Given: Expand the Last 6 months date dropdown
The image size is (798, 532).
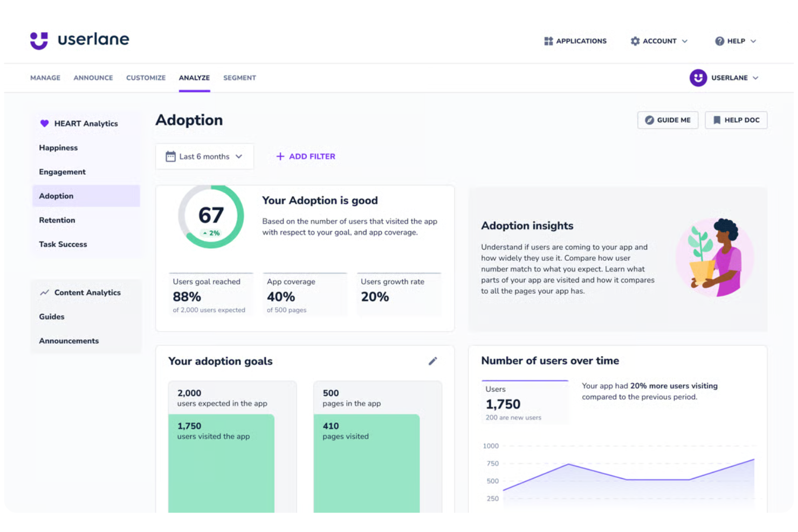Looking at the screenshot, I should (204, 156).
